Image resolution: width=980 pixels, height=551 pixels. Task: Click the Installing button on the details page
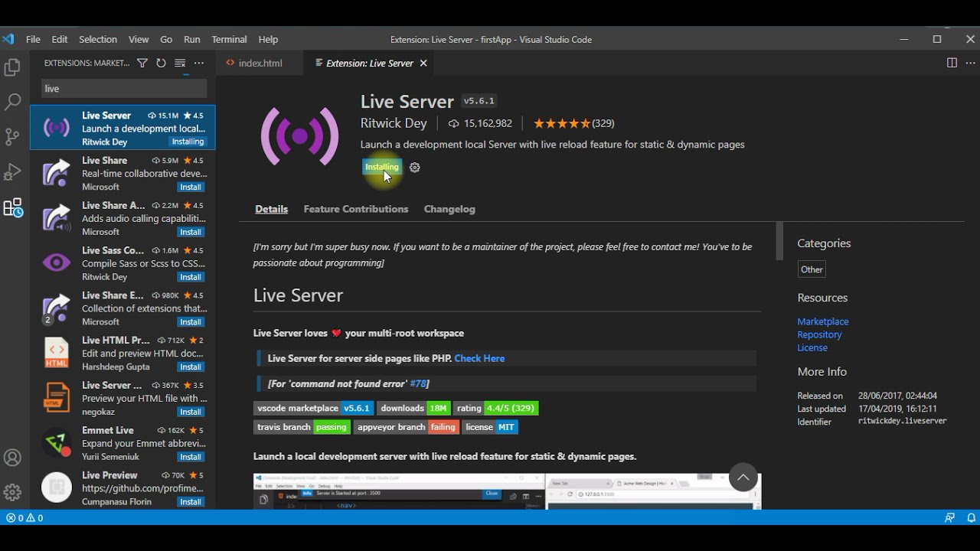(x=382, y=167)
